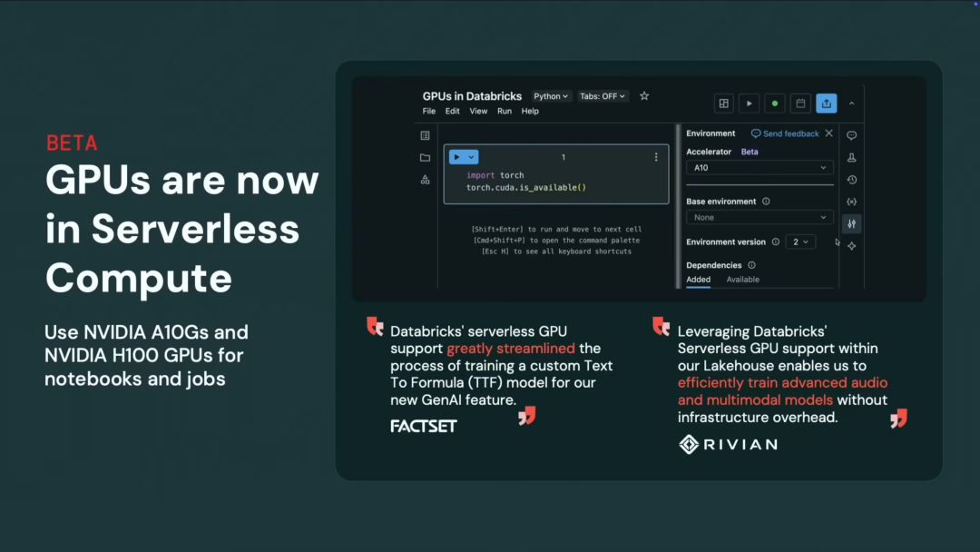The image size is (980, 552).
Task: Switch to the Available dependencies tab
Action: click(742, 280)
